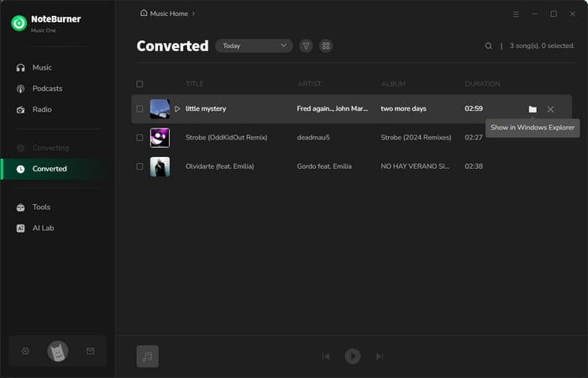Expand the Today date filter dropdown

tap(255, 46)
